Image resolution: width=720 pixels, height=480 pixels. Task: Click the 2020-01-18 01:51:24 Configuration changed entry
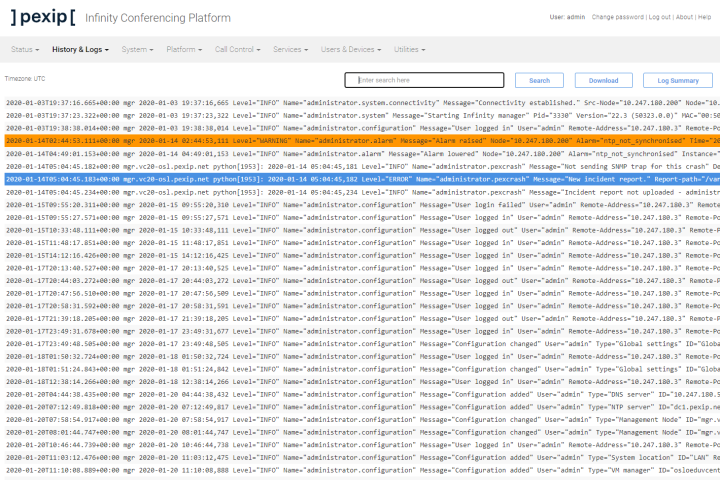[x=362, y=369]
